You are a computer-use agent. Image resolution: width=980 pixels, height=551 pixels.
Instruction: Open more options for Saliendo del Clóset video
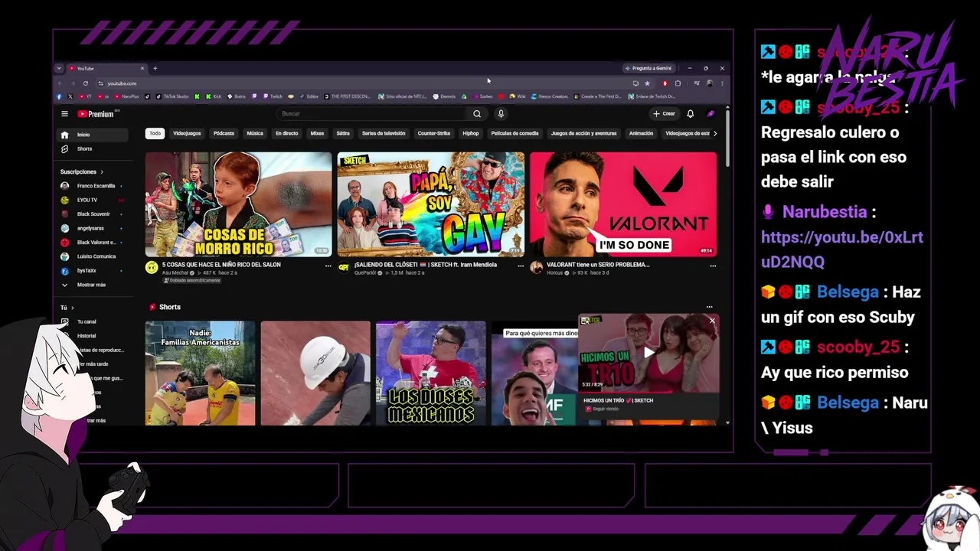pyautogui.click(x=521, y=266)
